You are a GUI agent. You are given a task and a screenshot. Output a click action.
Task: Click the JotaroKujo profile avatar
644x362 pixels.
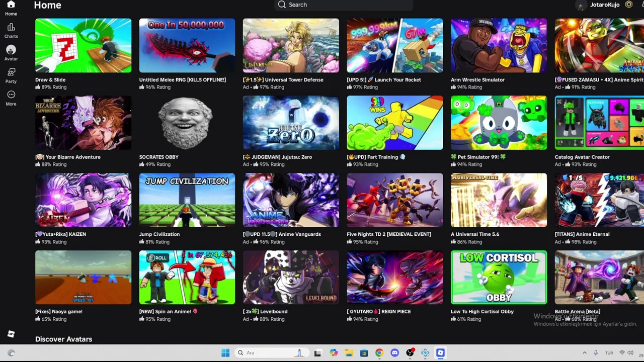581,5
